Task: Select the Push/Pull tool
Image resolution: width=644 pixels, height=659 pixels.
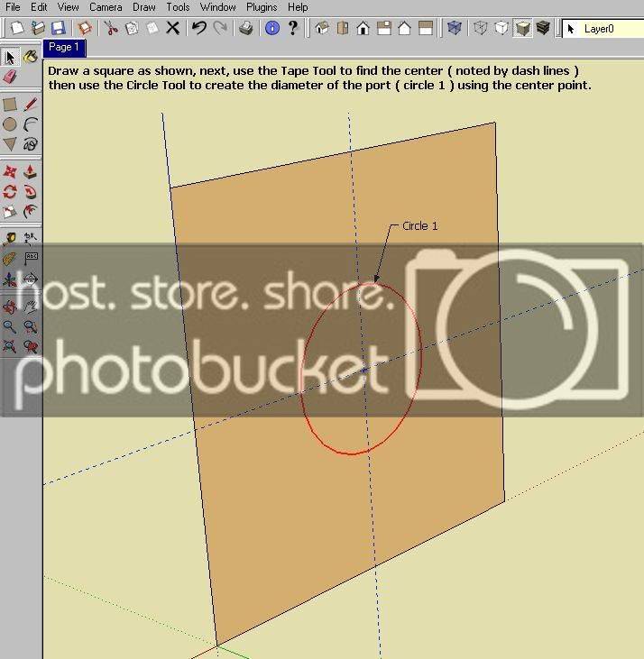Action: (x=31, y=172)
